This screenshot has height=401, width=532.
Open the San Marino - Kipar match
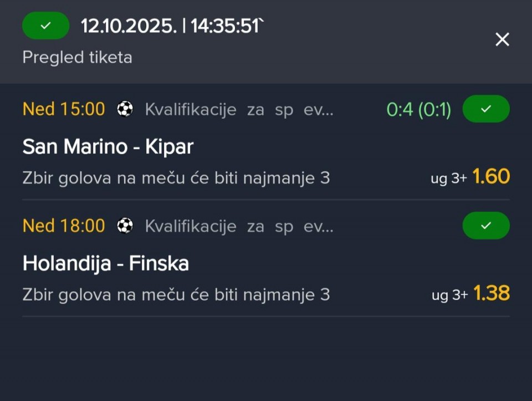tap(108, 146)
